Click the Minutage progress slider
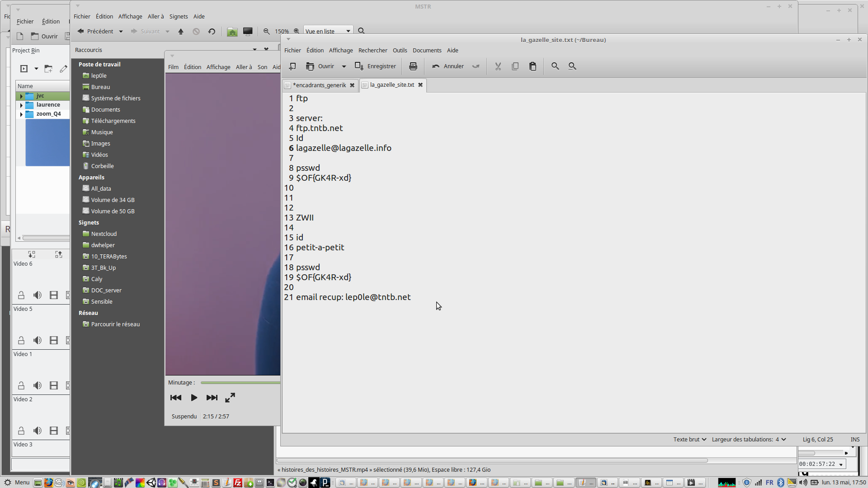Viewport: 868px width, 488px height. pos(240,383)
